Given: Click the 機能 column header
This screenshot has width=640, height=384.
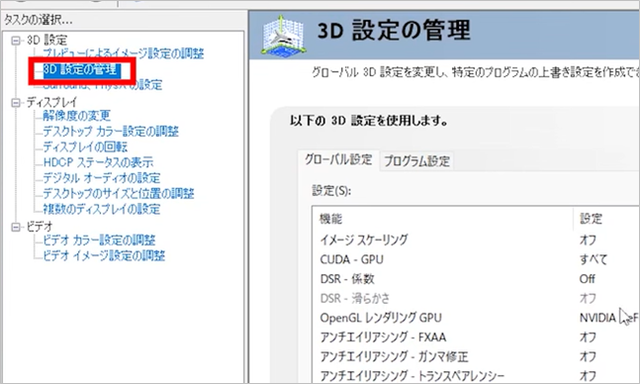Looking at the screenshot, I should click(443, 219).
